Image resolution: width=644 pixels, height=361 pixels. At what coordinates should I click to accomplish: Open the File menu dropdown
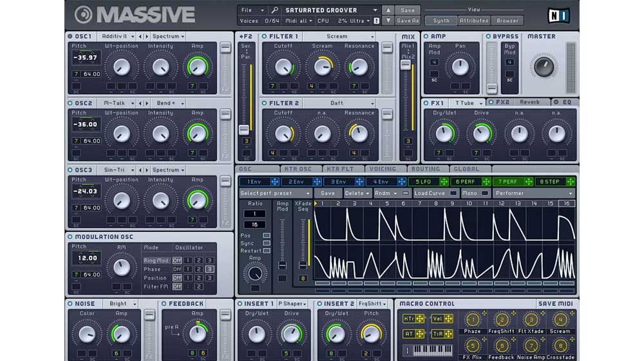click(x=252, y=10)
